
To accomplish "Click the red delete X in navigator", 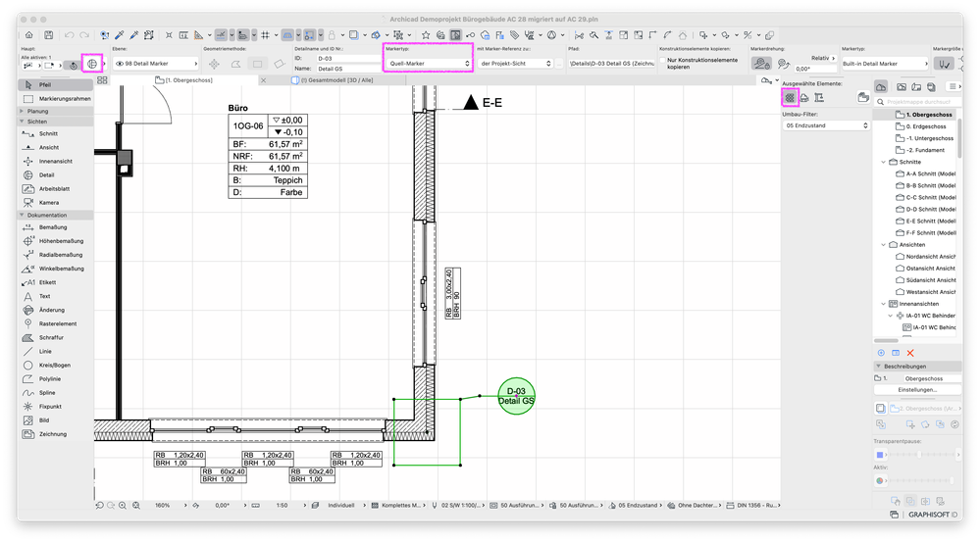I will tap(910, 352).
